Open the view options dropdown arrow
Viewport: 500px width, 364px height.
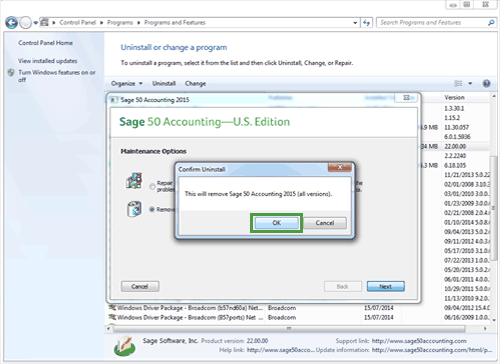(470, 83)
